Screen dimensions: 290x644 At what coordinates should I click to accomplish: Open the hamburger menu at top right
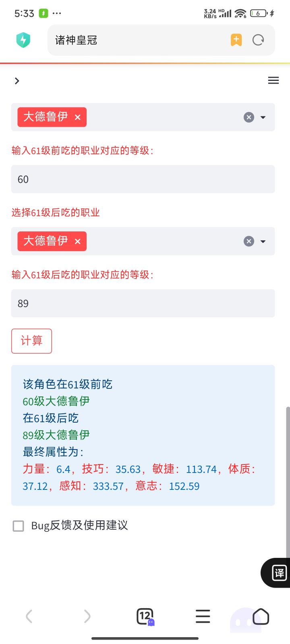click(273, 80)
